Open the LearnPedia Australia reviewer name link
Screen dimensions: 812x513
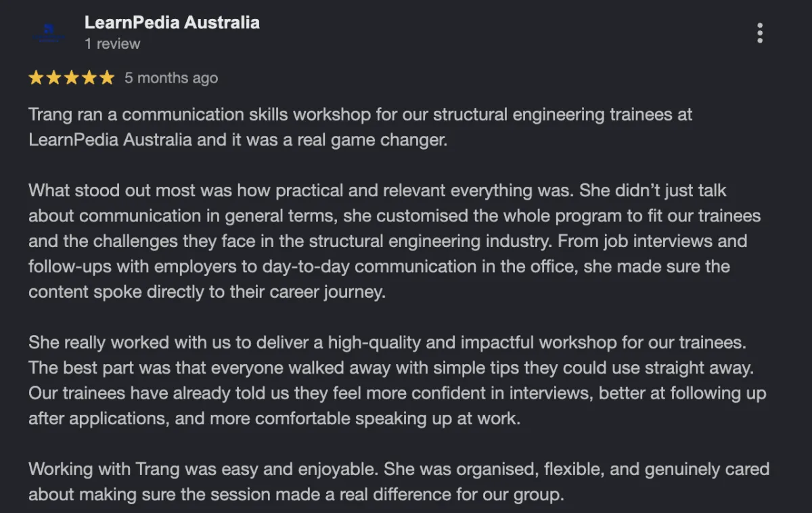[172, 22]
